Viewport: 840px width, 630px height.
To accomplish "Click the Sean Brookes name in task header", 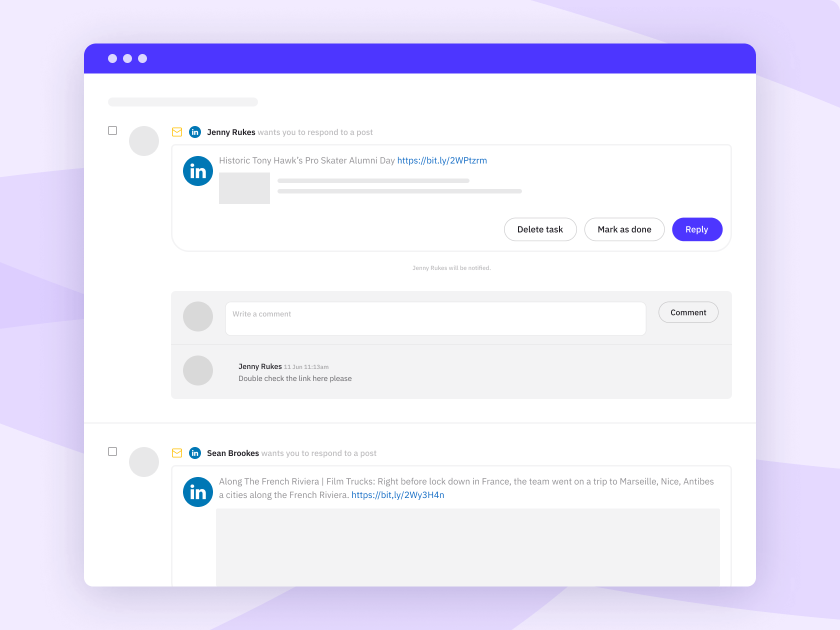I will coord(233,453).
